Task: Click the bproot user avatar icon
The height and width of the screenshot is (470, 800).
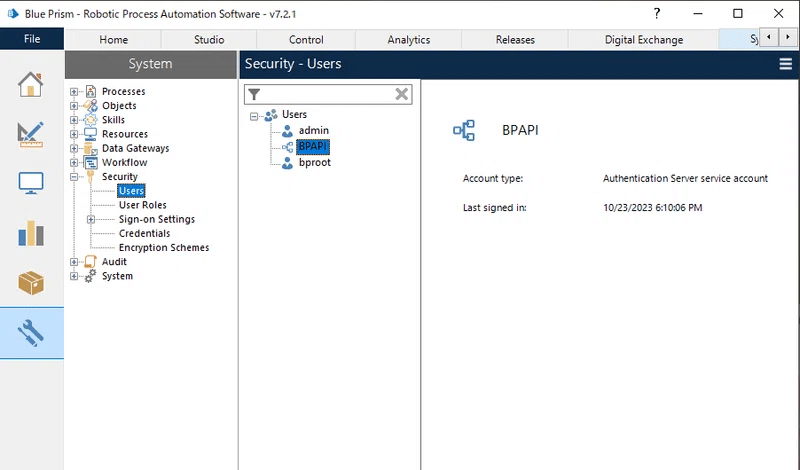Action: pos(287,163)
